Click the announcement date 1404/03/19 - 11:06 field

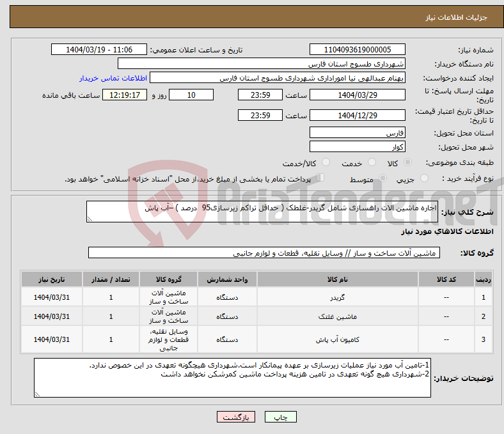(99, 49)
